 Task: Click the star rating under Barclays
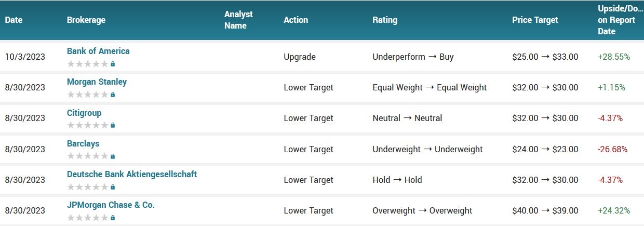pos(88,156)
